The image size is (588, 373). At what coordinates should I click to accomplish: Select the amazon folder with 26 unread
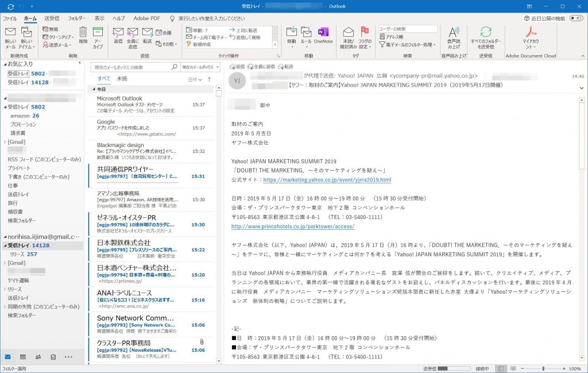click(25, 116)
